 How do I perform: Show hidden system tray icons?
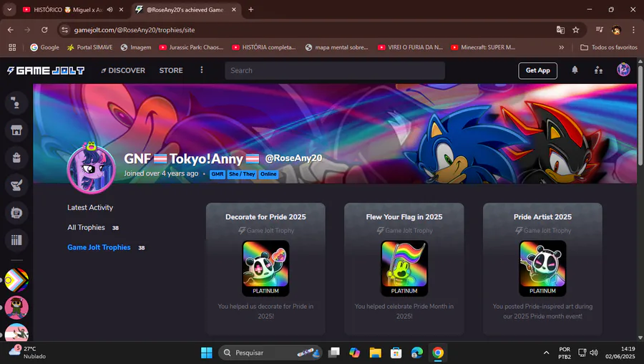click(x=546, y=353)
